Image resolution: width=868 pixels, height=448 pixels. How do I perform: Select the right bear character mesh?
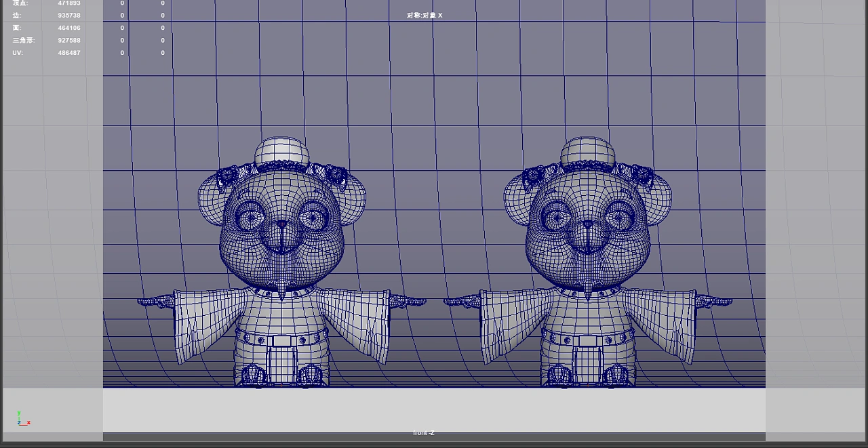coord(587,262)
